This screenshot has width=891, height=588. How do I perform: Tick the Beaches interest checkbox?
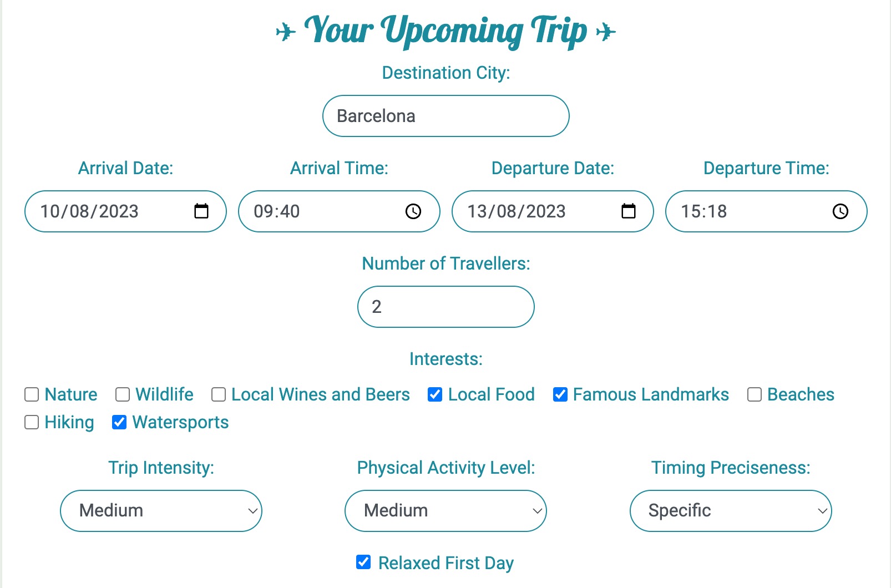click(x=755, y=394)
